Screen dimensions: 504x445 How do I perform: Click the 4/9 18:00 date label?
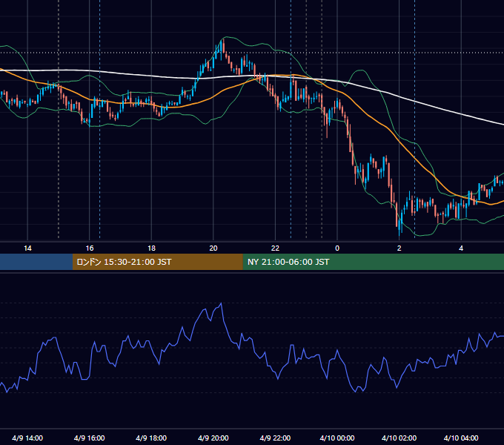coord(151,438)
